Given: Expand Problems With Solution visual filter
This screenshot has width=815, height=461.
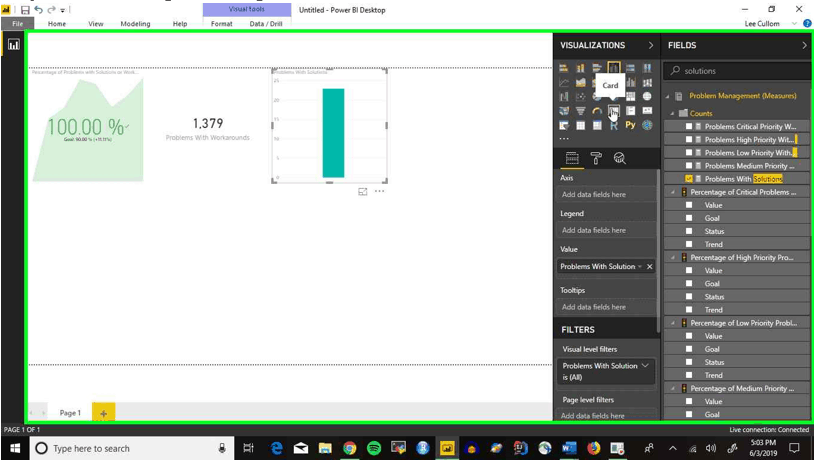Looking at the screenshot, I should click(x=645, y=366).
